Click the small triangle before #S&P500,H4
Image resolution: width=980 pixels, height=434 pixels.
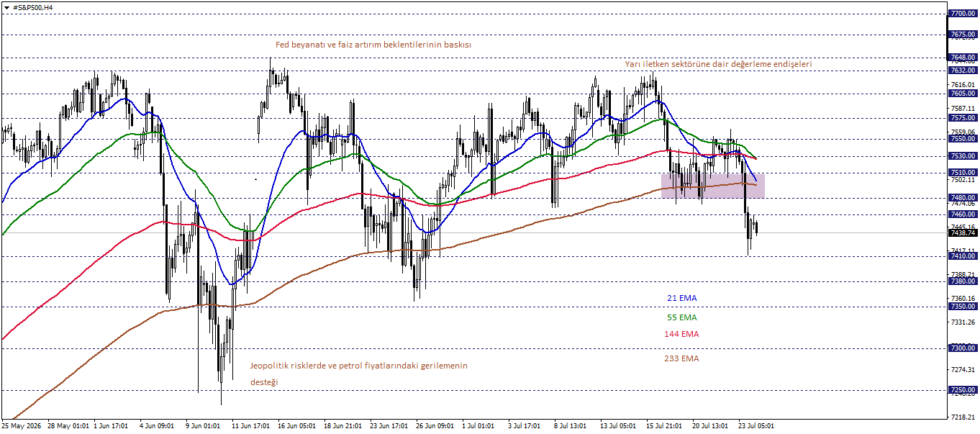pos(6,7)
